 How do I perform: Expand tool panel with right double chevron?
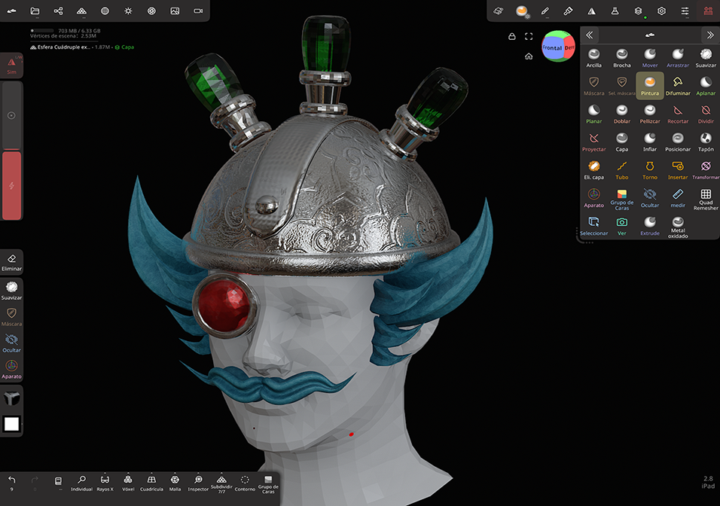710,35
